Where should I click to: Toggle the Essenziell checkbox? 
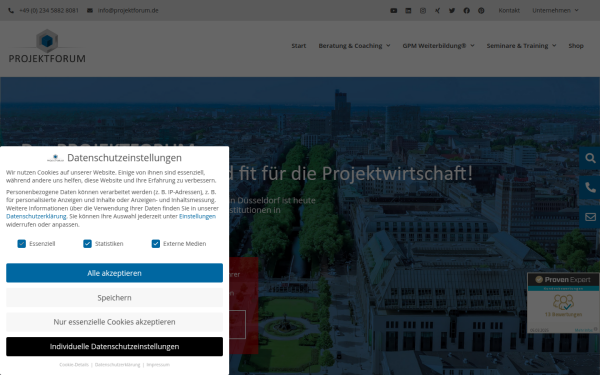(x=21, y=244)
